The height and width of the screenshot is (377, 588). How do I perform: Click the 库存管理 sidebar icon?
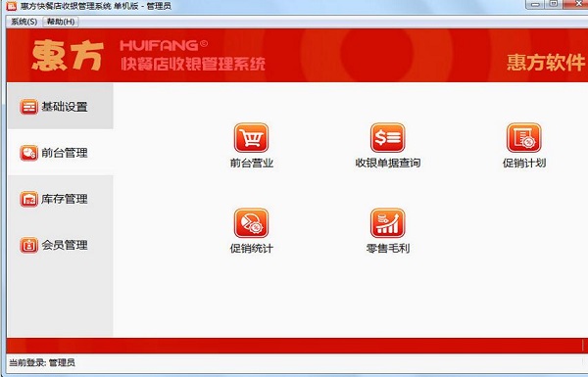coord(28,199)
